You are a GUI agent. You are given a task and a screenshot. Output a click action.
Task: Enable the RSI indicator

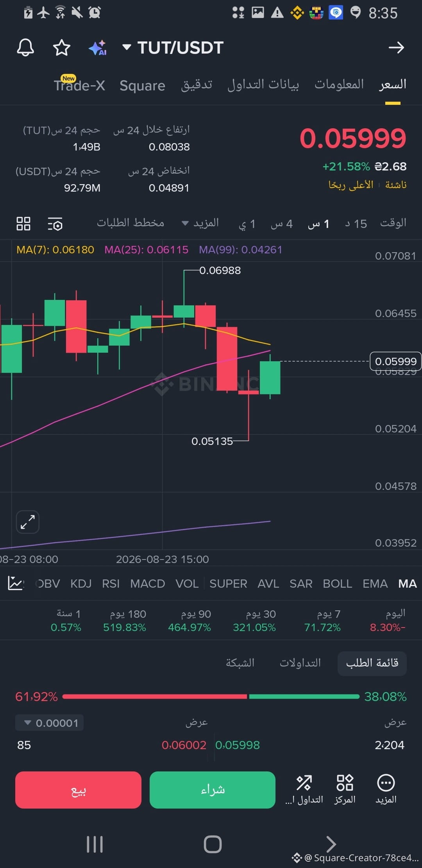[x=111, y=584]
